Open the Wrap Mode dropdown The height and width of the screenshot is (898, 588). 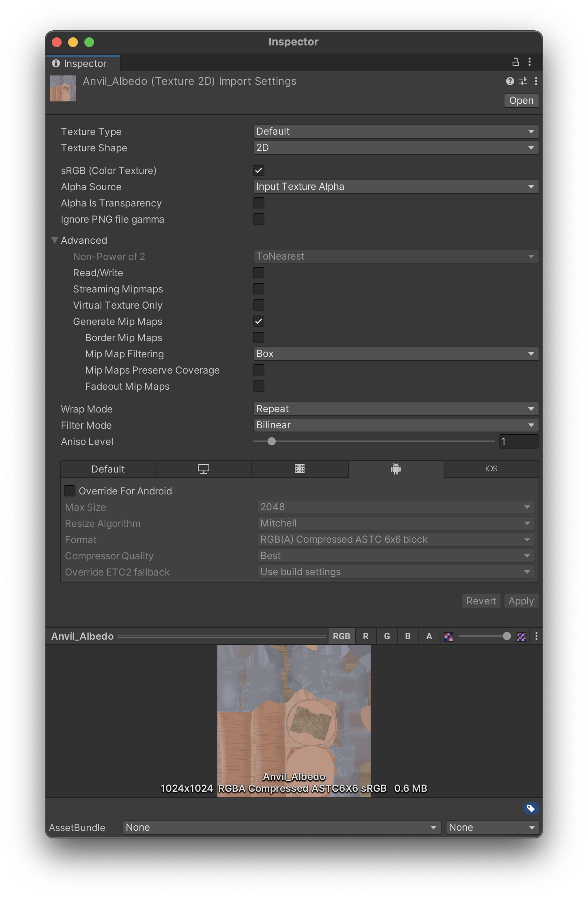pyautogui.click(x=395, y=409)
